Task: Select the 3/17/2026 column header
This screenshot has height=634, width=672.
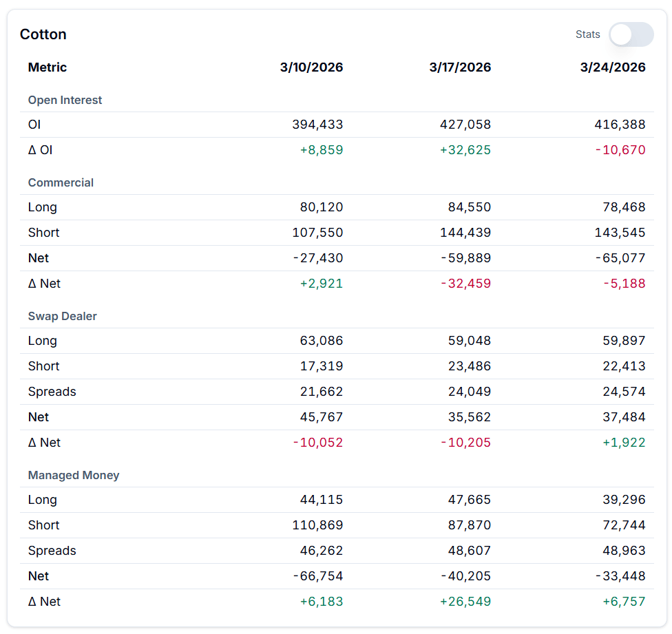Action: coord(460,67)
